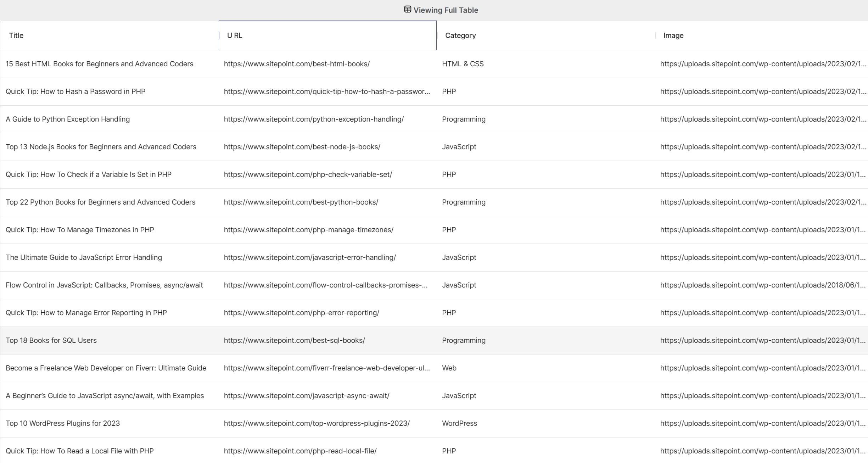The image size is (868, 463).
Task: Click the Category column header
Action: tap(460, 35)
